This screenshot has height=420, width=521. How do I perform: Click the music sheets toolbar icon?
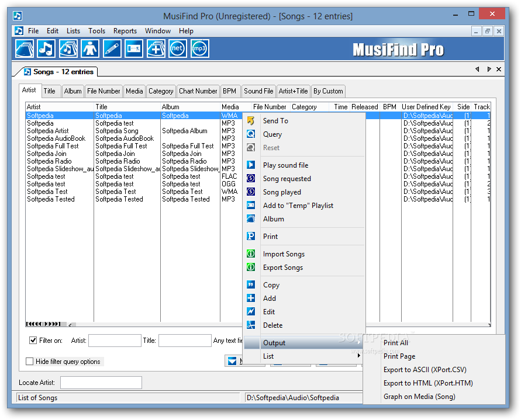[x=68, y=48]
